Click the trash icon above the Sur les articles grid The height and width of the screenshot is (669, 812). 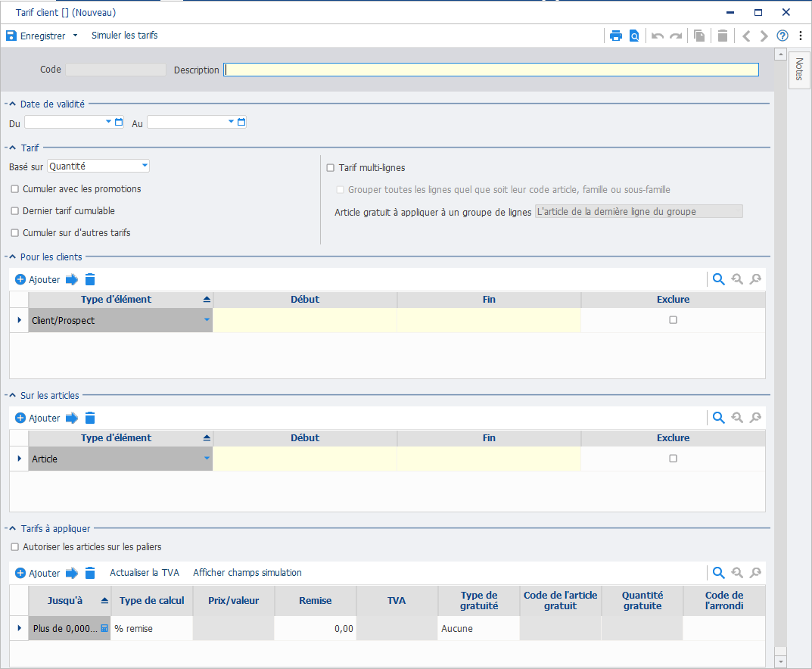[x=89, y=417]
